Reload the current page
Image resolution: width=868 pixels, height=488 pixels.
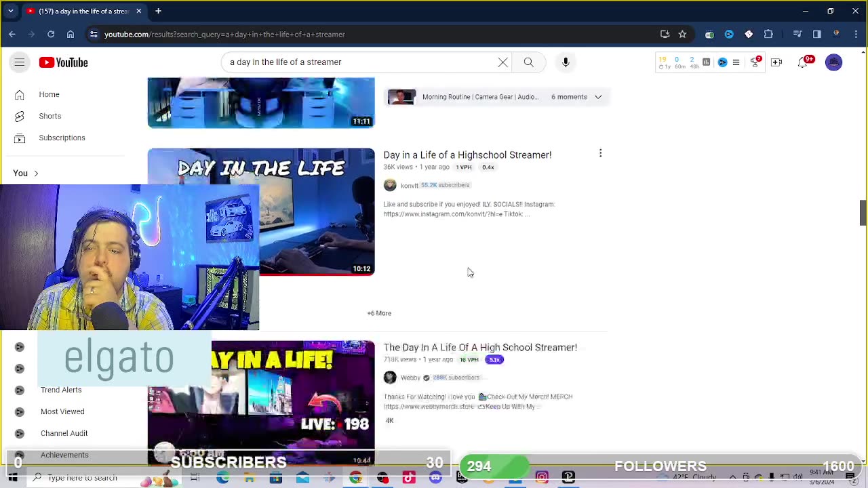(x=51, y=34)
